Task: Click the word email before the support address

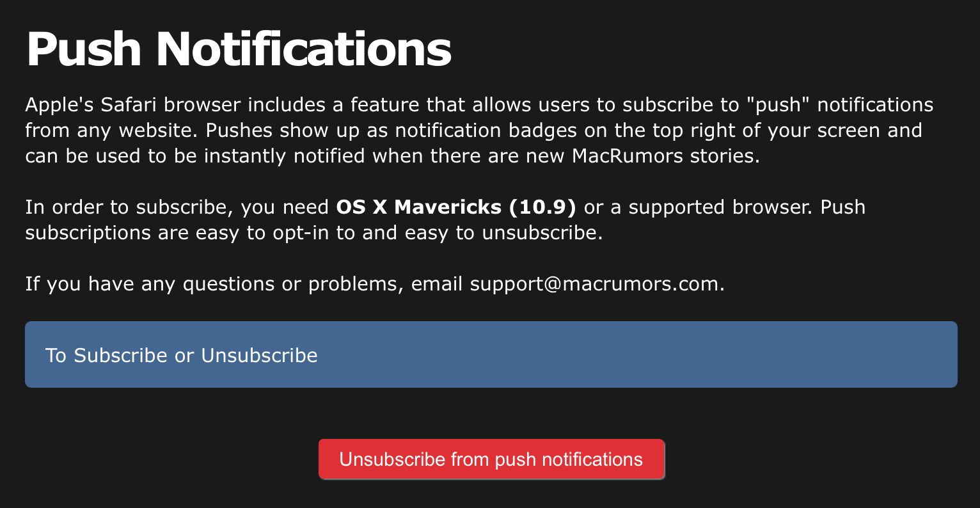Action: click(437, 284)
